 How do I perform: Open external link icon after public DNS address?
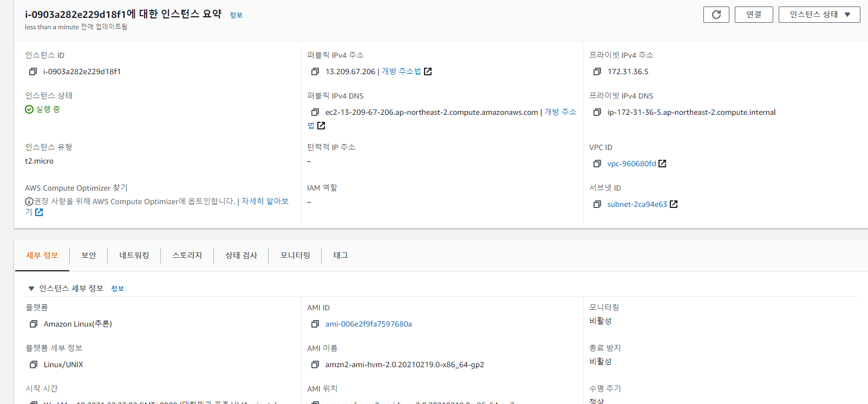[321, 126]
